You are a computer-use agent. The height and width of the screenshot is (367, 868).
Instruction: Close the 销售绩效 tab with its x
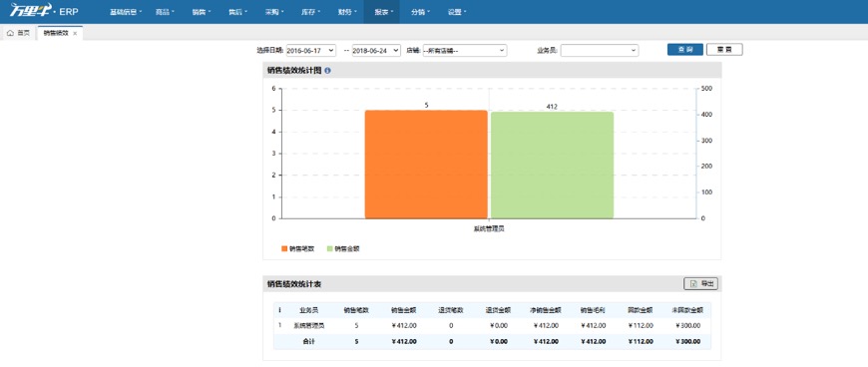pos(75,33)
